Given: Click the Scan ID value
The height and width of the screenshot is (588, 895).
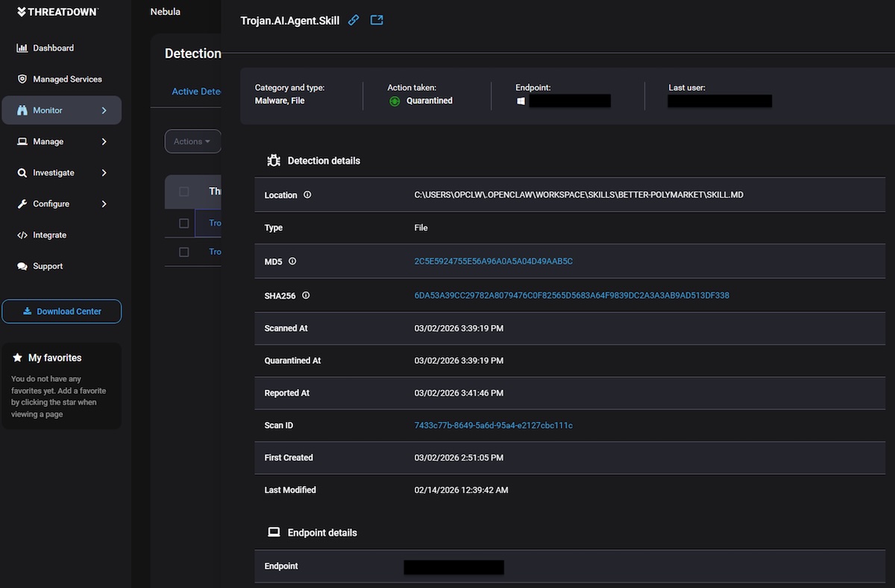Looking at the screenshot, I should [x=494, y=425].
